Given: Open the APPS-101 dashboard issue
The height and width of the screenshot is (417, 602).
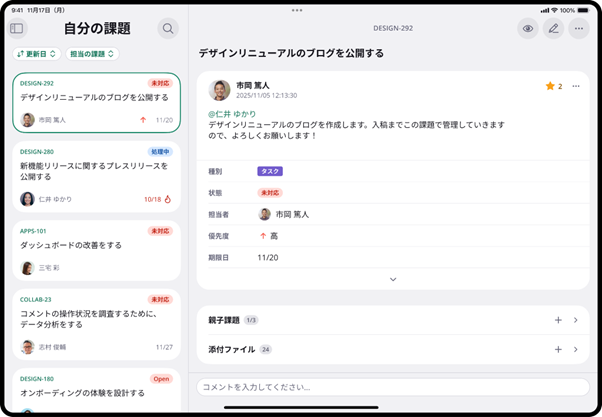Looking at the screenshot, I should (x=96, y=250).
